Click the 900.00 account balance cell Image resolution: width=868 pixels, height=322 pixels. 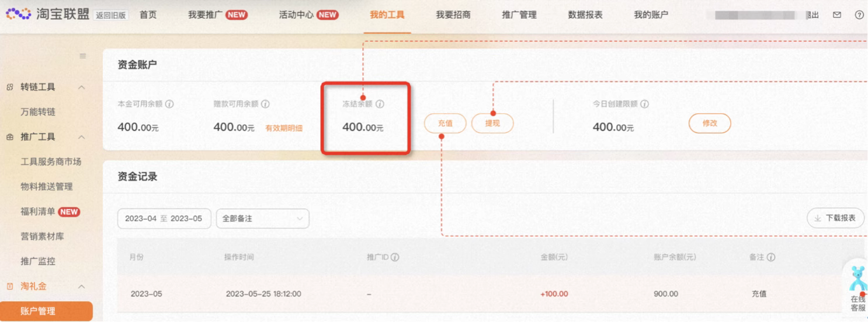click(x=666, y=294)
